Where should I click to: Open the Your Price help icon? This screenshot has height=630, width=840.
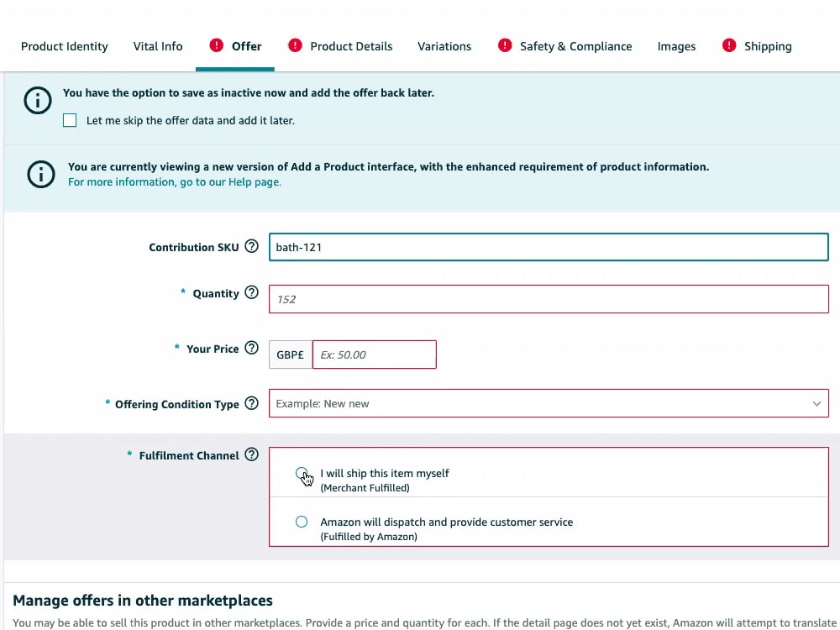pos(251,348)
